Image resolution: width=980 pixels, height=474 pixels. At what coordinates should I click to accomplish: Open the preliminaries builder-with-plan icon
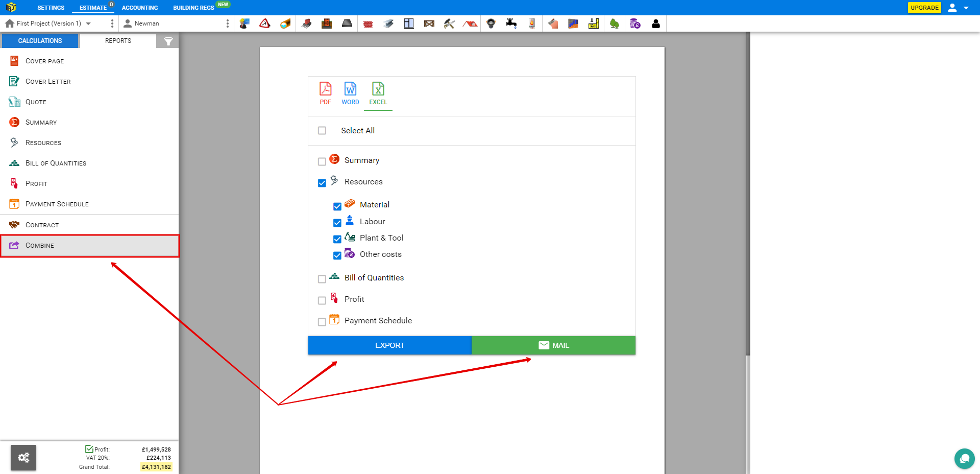pos(244,23)
